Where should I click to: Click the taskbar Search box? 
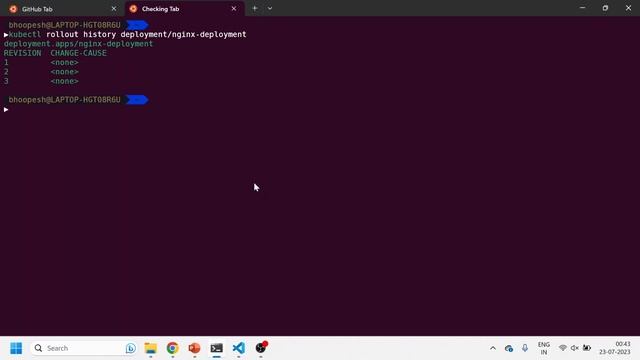[x=84, y=348]
